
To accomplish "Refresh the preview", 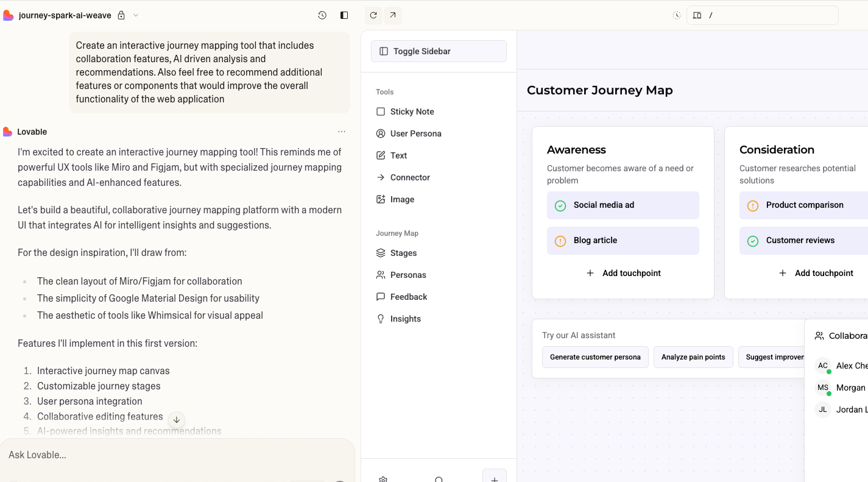I will pos(373,15).
